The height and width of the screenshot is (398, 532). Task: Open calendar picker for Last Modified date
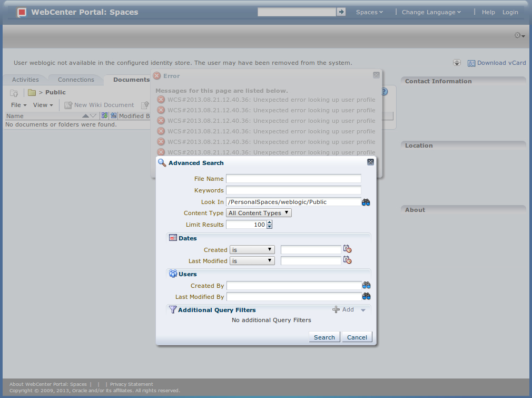point(347,260)
